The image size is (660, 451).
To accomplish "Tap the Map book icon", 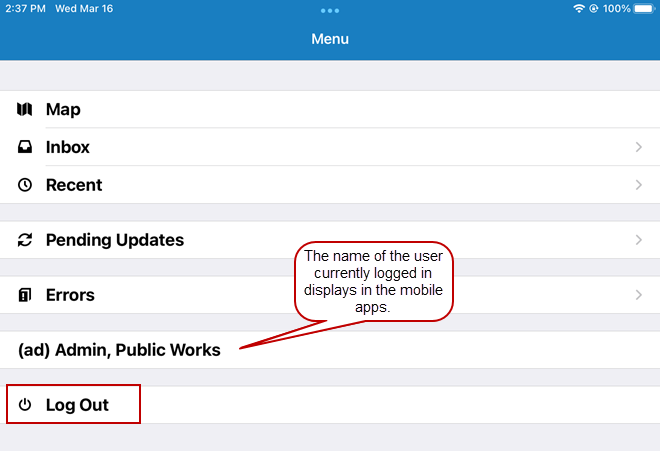I will (x=25, y=109).
